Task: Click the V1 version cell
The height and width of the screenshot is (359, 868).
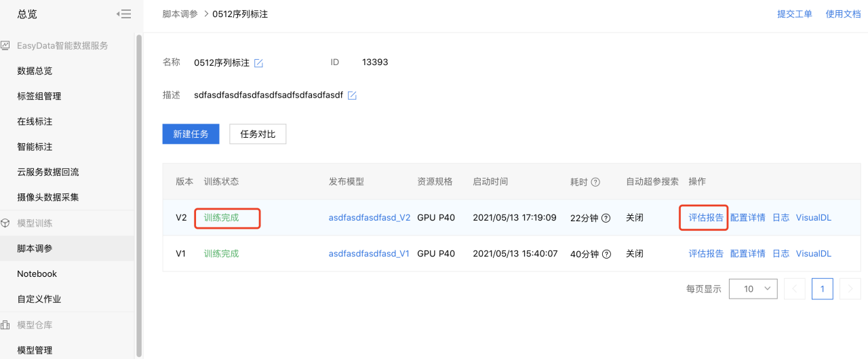Action: coord(181,254)
